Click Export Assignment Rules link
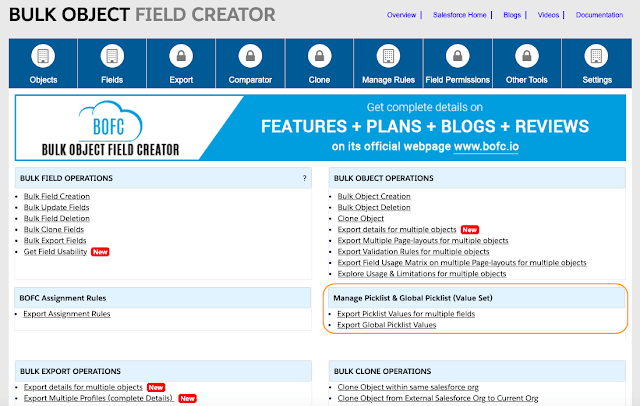Image resolution: width=640 pixels, height=406 pixels. coord(67,315)
